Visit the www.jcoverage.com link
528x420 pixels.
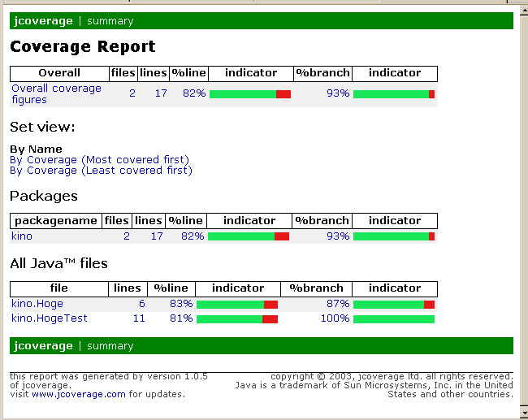click(x=79, y=394)
